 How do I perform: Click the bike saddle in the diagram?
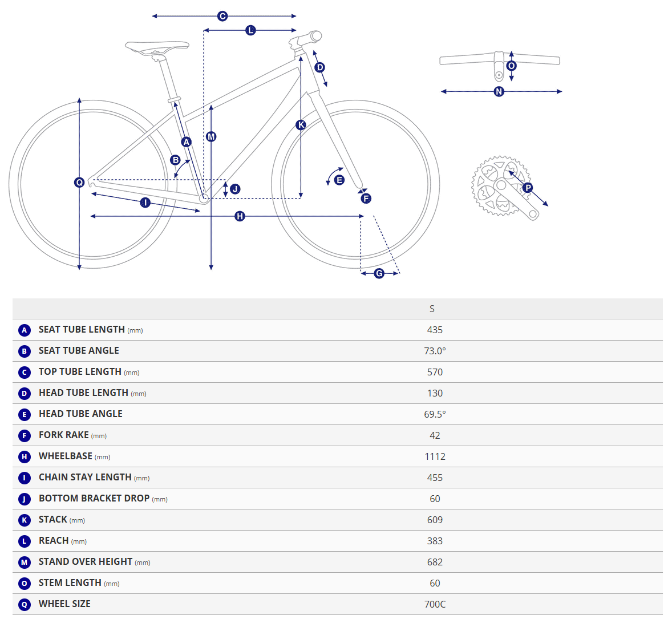tap(157, 46)
